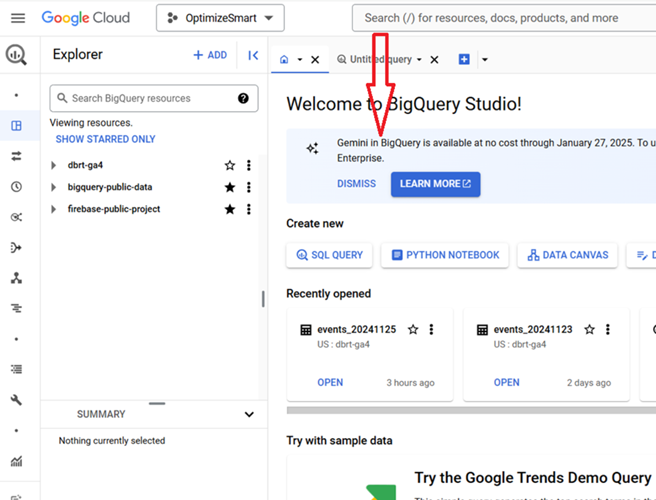Click the wrench settings icon in sidebar
The height and width of the screenshot is (500, 656).
click(16, 400)
